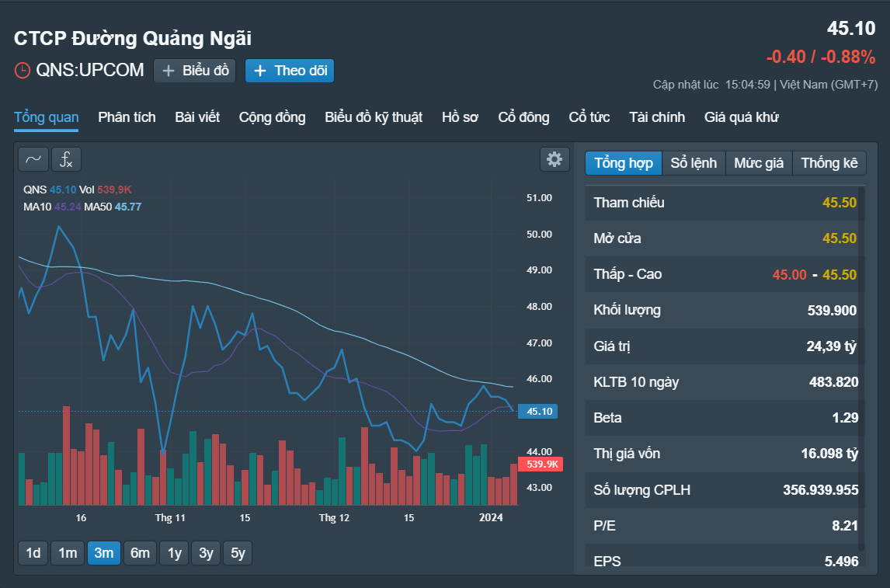Select the Mức giá panel tab
This screenshot has height=588, width=890.
(x=759, y=163)
